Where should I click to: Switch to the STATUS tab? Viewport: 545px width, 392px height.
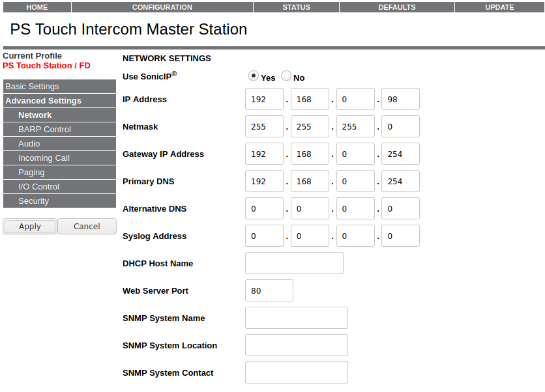(296, 7)
